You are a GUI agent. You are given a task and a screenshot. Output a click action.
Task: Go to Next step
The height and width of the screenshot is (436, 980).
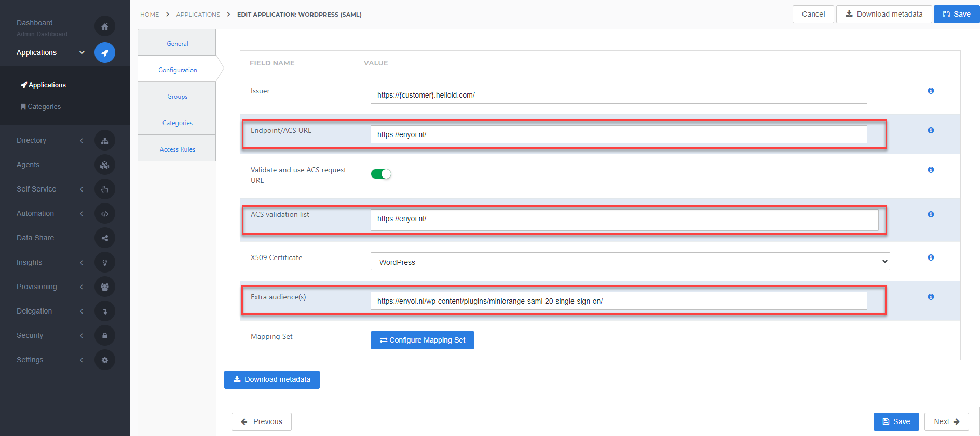947,421
